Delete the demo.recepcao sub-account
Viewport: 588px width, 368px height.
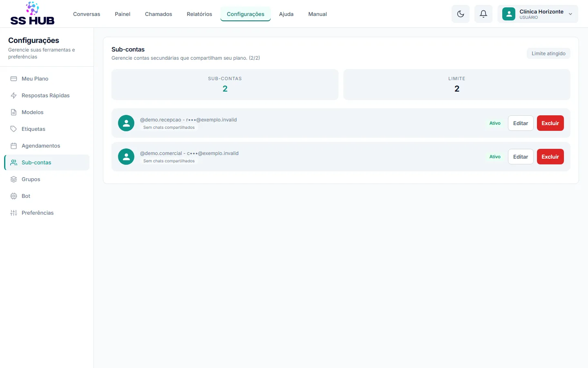[550, 123]
